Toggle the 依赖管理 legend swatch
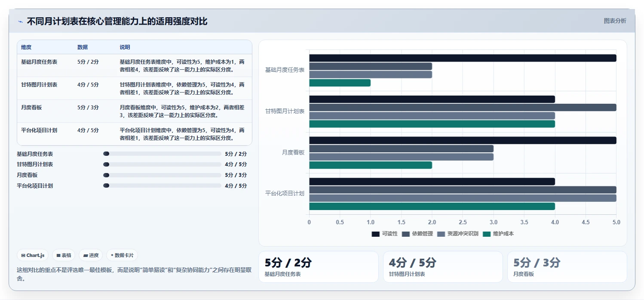644x300 pixels. [x=406, y=234]
